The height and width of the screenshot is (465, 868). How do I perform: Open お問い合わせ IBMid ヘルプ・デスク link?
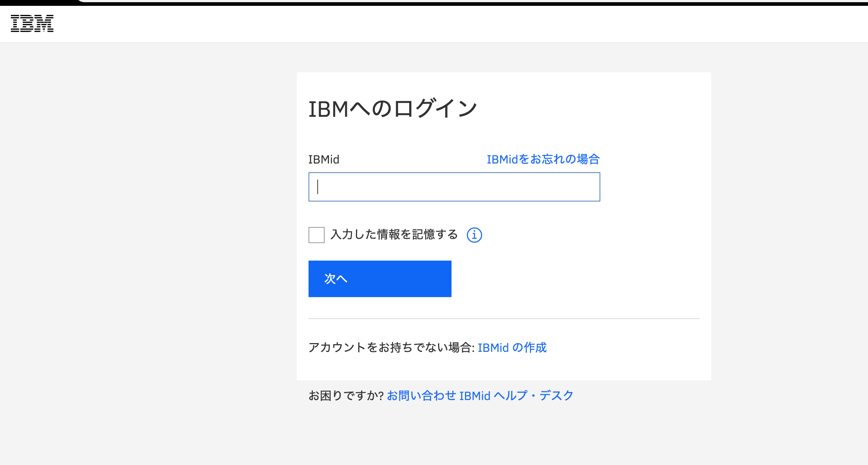[480, 396]
